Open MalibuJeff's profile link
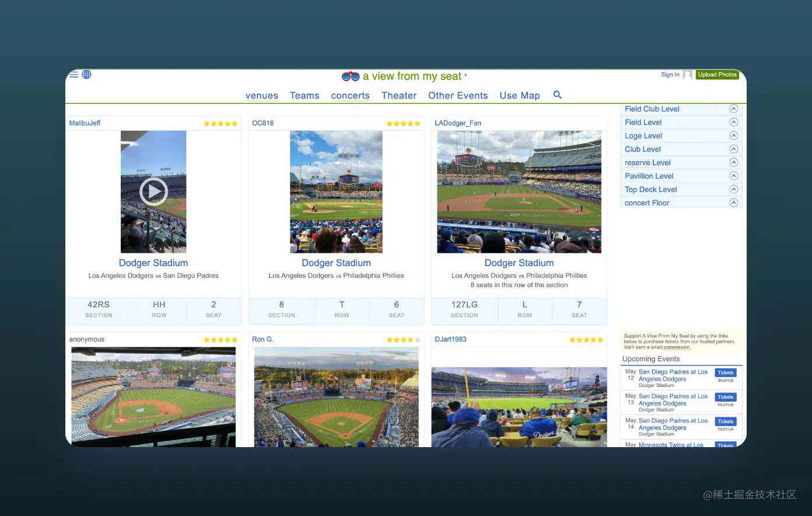This screenshot has height=516, width=812. click(85, 123)
